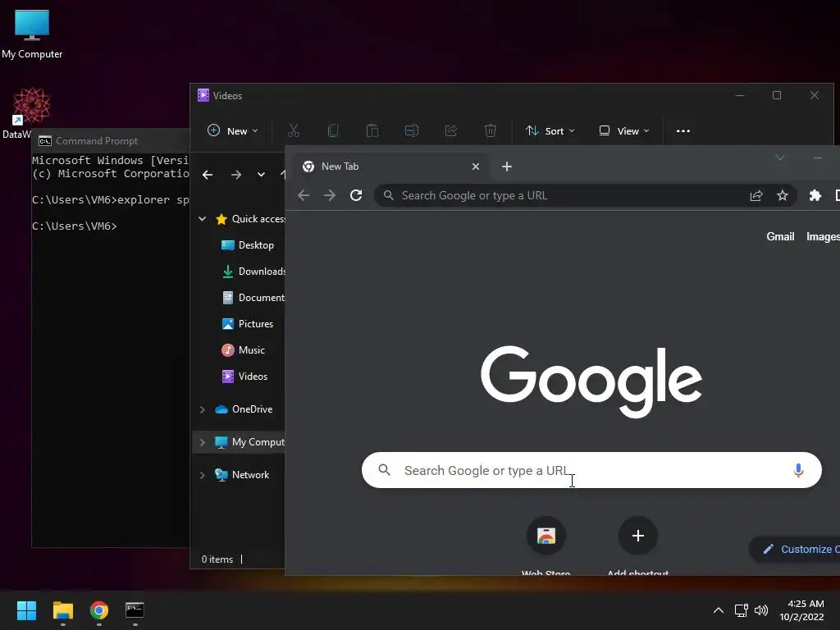Open recent locations chevron in File Explorer
Image resolution: width=840 pixels, height=630 pixels.
[261, 175]
